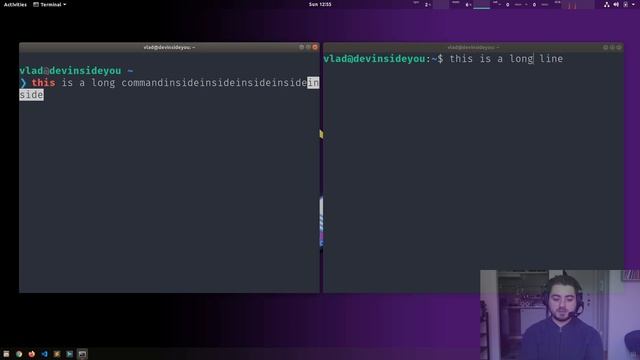The height and width of the screenshot is (360, 640).
Task: Expand the system menu arrow at top right
Action: (633, 4)
